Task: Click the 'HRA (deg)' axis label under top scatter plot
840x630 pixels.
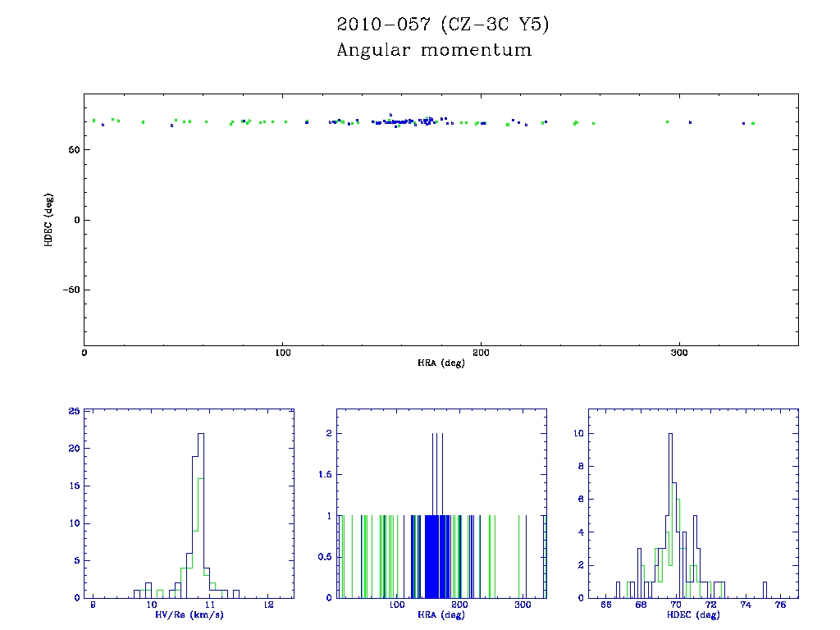Action: pyautogui.click(x=441, y=363)
